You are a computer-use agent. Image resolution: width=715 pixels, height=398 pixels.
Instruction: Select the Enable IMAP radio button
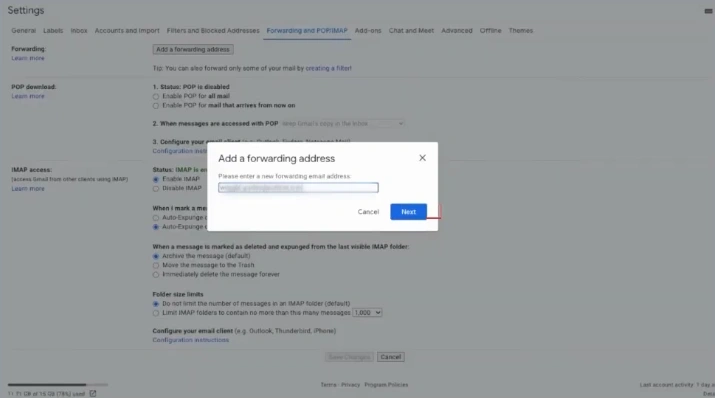(156, 179)
